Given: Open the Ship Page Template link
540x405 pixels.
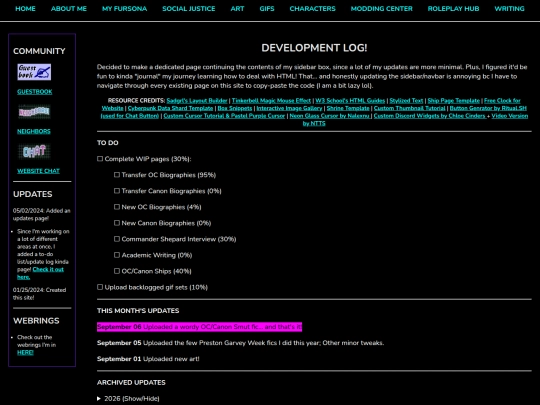Looking at the screenshot, I should click(x=454, y=101).
